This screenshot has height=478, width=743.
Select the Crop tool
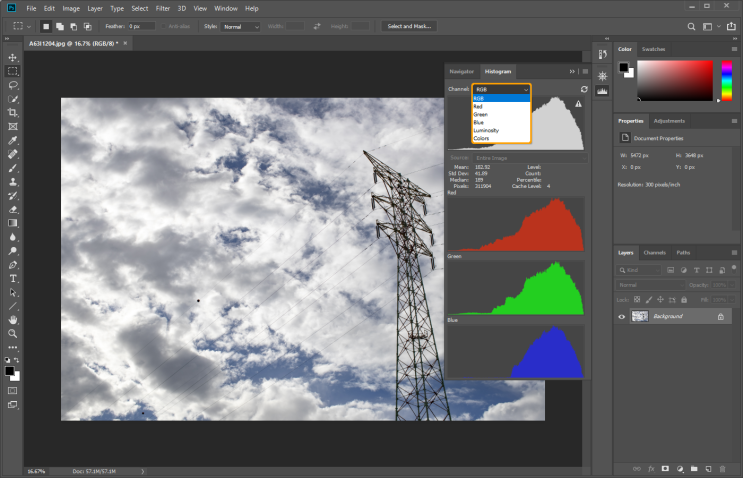tap(13, 113)
